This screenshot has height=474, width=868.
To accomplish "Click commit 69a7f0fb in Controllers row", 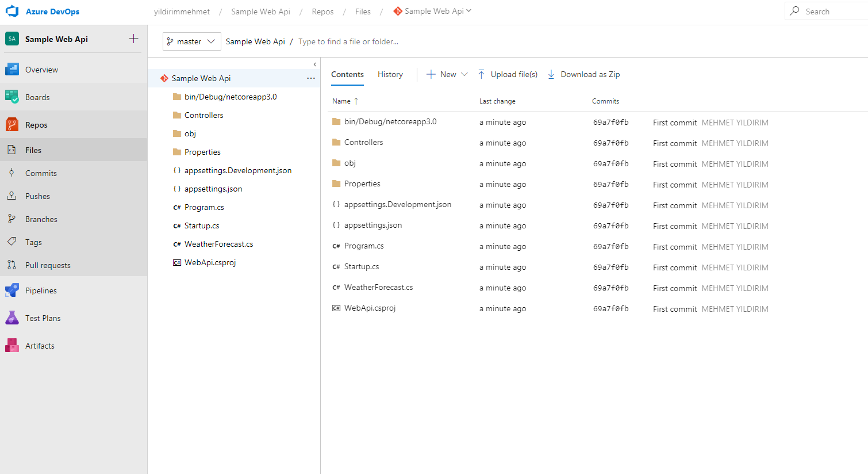I will [x=610, y=143].
